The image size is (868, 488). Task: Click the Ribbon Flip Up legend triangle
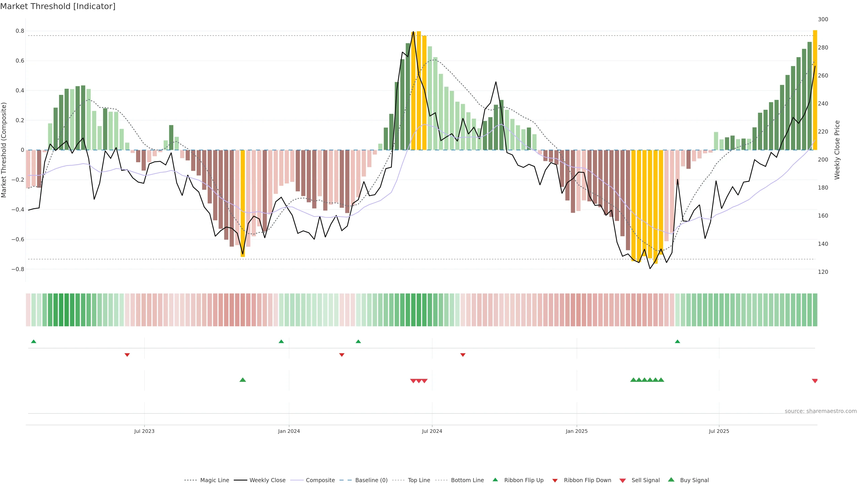495,480
